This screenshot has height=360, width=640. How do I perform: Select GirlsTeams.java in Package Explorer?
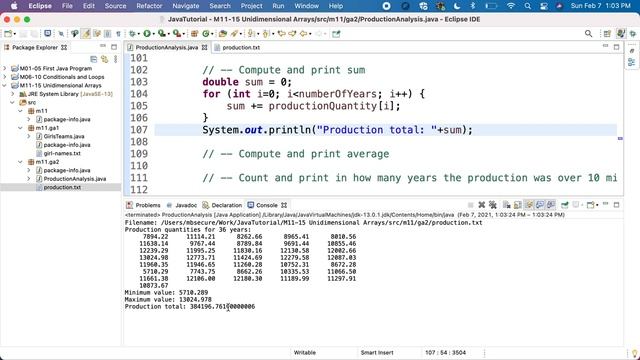[x=64, y=136]
